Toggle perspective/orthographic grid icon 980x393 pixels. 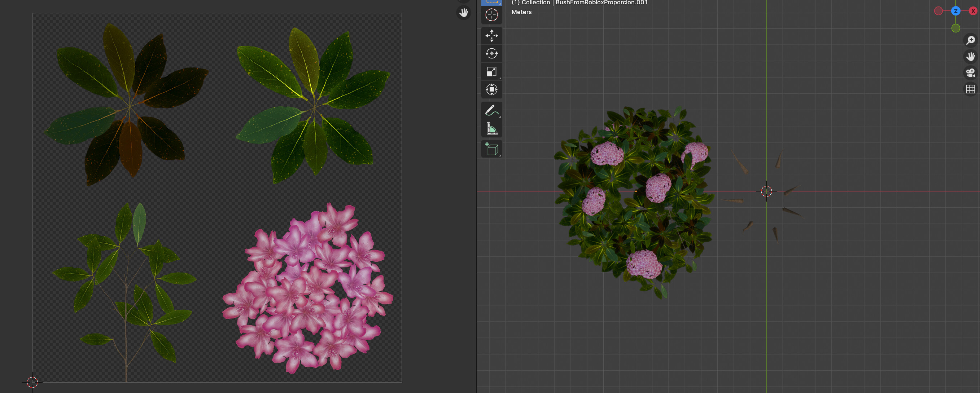[971, 89]
